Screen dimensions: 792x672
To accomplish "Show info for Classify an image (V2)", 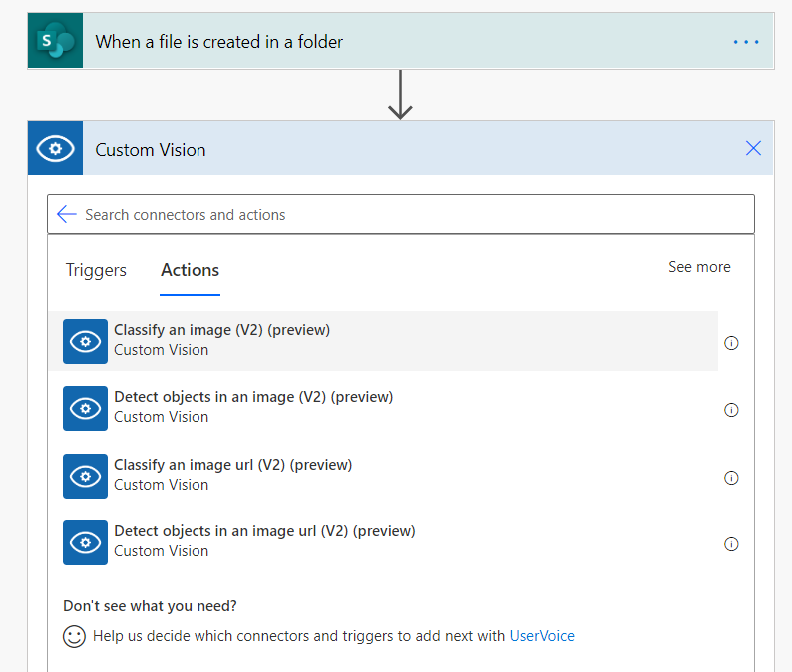I will 731,343.
